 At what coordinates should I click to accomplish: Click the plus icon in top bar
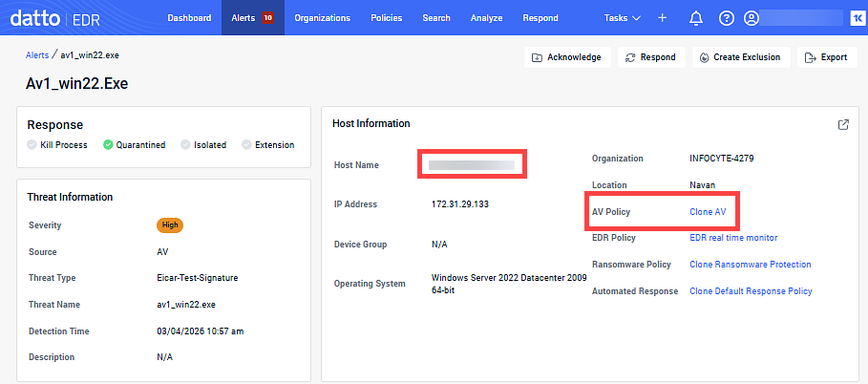point(663,18)
